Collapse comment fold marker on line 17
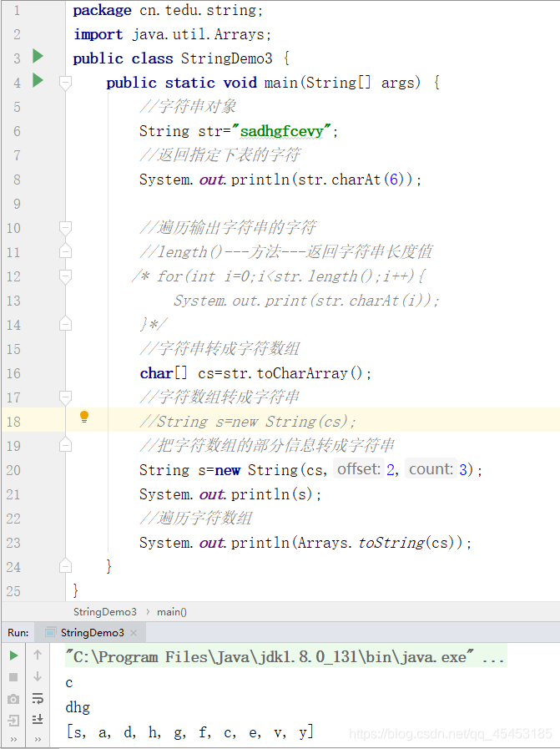This screenshot has height=749, width=560. tap(65, 397)
